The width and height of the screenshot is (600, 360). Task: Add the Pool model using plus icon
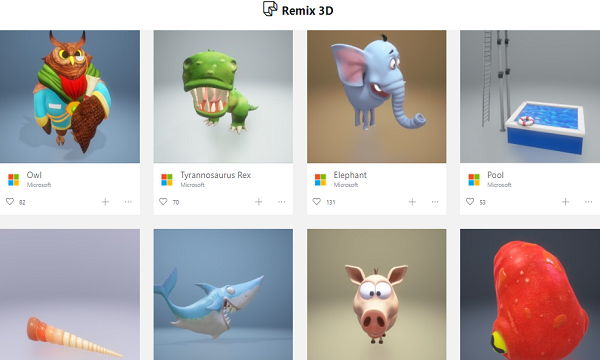point(566,202)
